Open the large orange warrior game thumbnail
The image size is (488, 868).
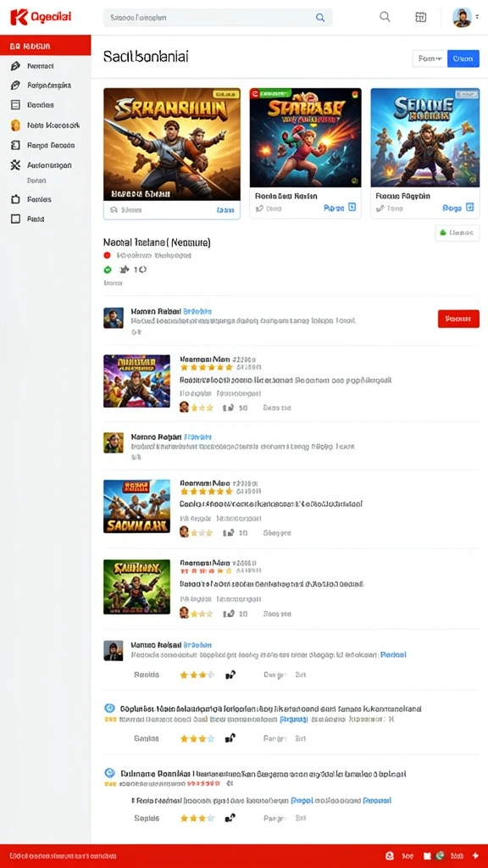[171, 144]
